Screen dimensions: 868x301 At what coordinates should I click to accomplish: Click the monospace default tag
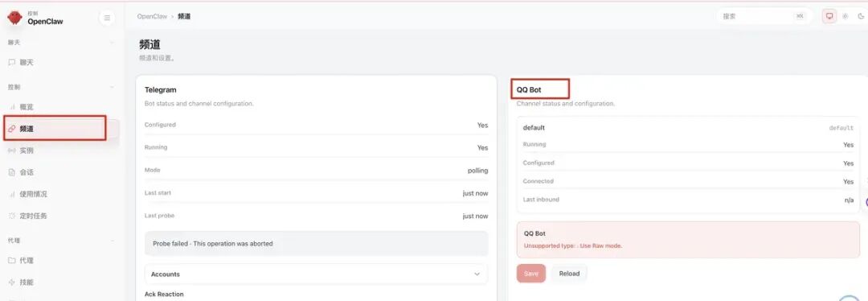pyautogui.click(x=841, y=128)
